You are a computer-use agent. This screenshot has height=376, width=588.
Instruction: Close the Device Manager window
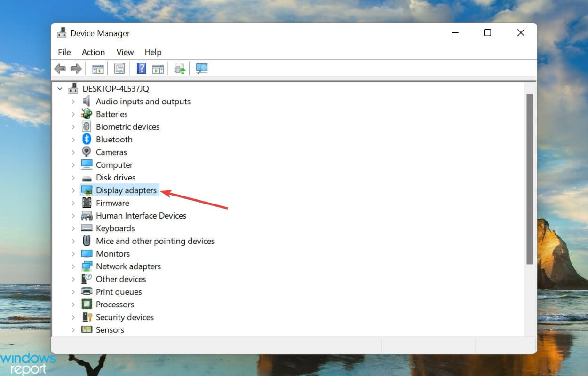click(x=521, y=33)
